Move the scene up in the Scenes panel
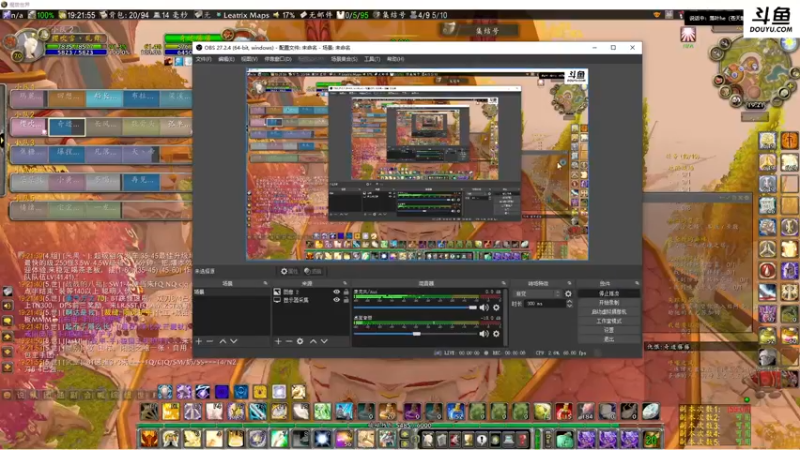This screenshot has width=800, height=450. coord(222,341)
